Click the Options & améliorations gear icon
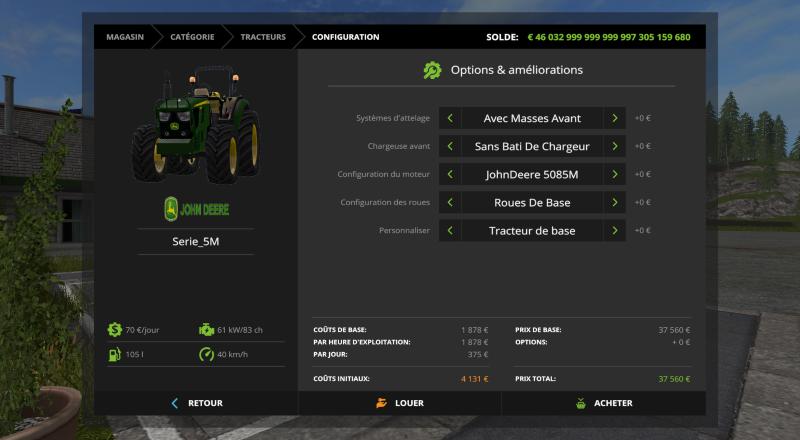Image resolution: width=800 pixels, height=440 pixels. [432, 70]
